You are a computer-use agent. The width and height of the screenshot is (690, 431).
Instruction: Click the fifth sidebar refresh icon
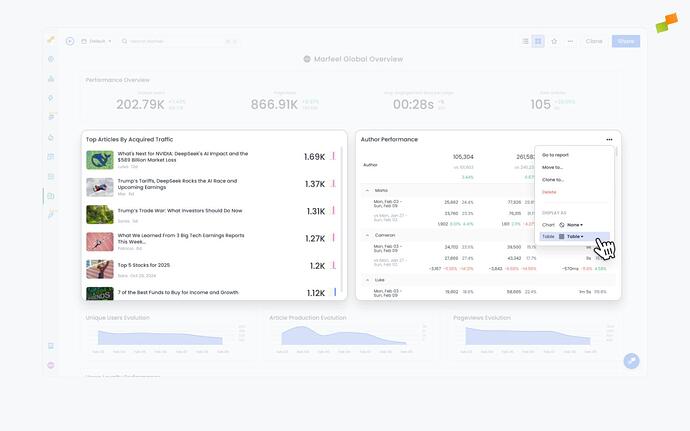[51, 137]
